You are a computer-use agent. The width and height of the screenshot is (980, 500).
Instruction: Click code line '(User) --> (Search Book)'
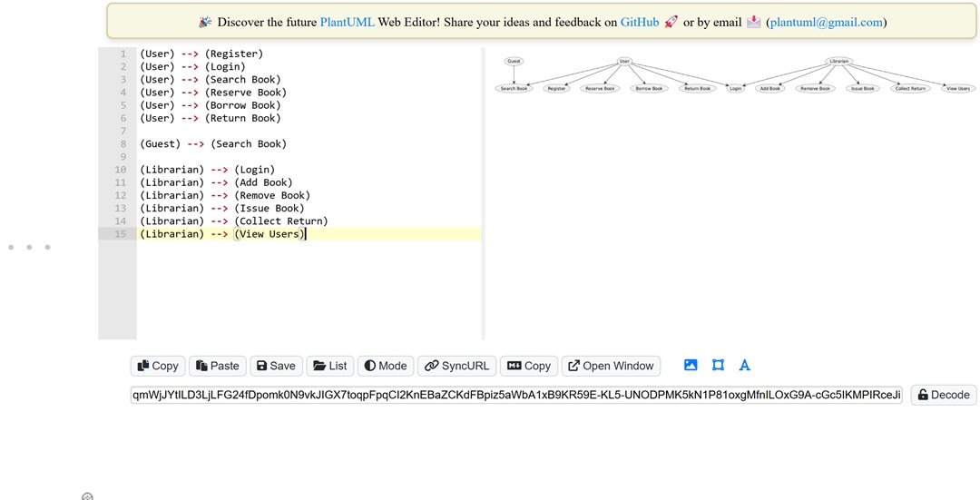pos(210,79)
